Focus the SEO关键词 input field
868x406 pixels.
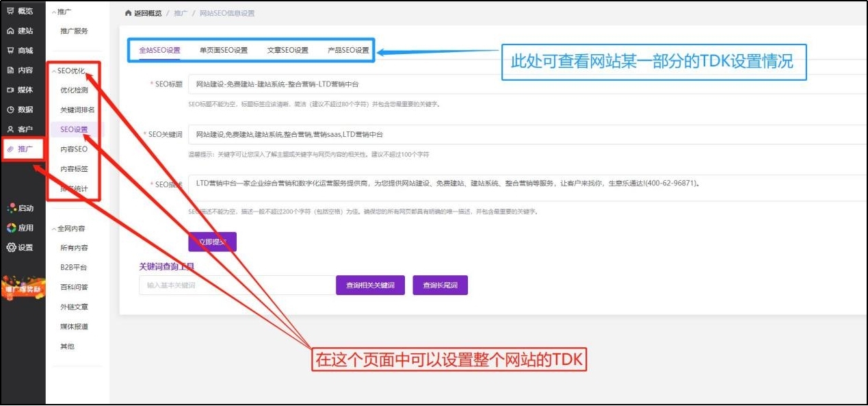(x=527, y=135)
